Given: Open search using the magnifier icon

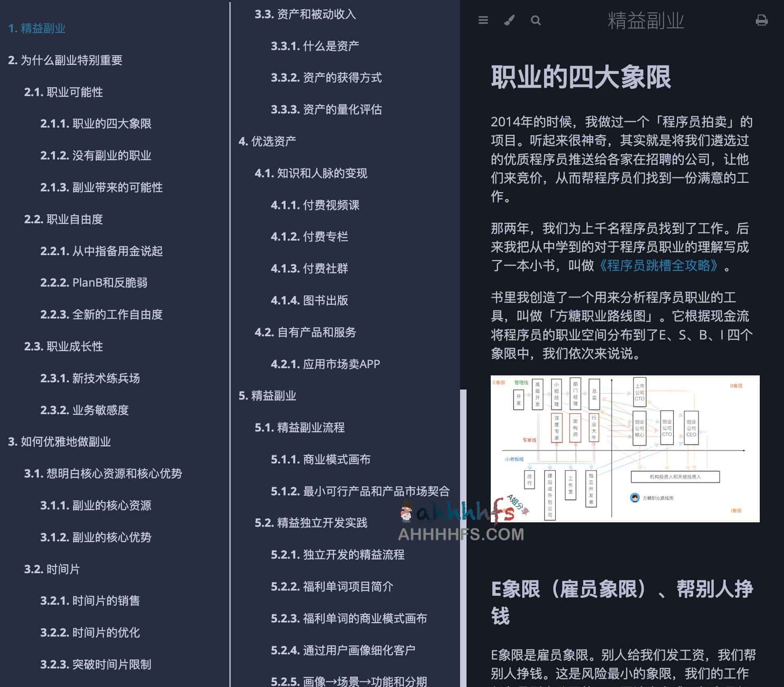Looking at the screenshot, I should [x=536, y=20].
